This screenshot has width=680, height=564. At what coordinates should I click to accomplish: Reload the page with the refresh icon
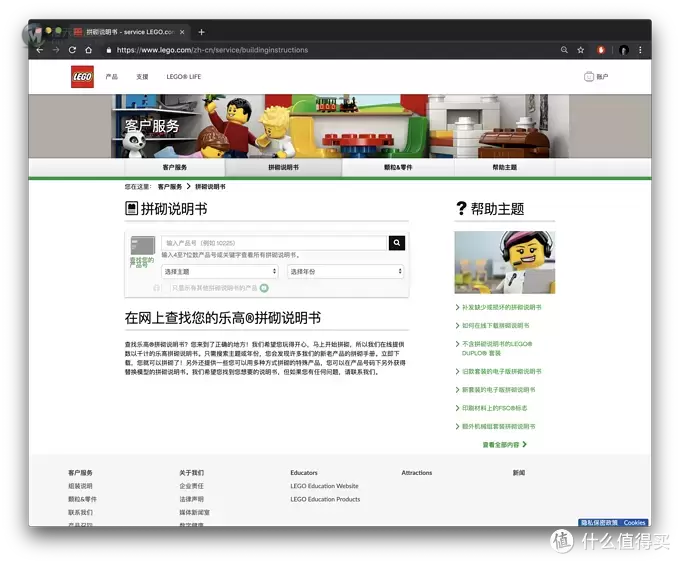pyautogui.click(x=72, y=50)
